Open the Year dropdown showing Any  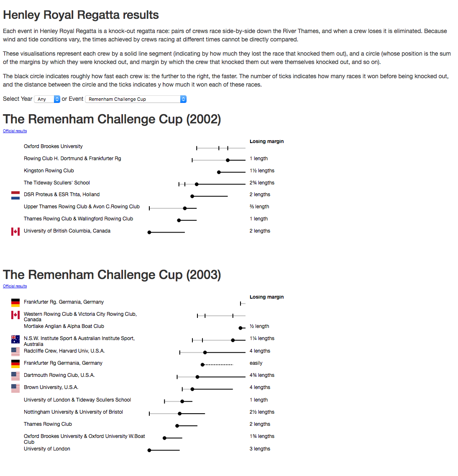(47, 99)
